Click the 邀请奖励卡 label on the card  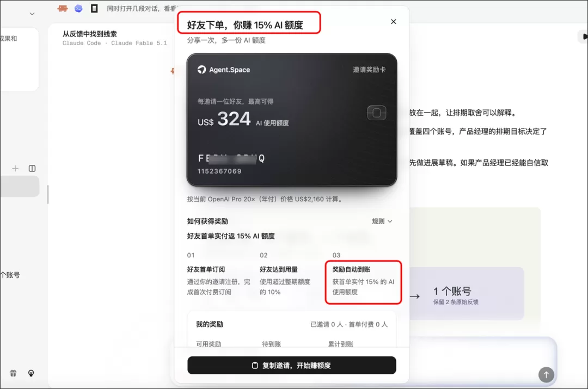[369, 70]
